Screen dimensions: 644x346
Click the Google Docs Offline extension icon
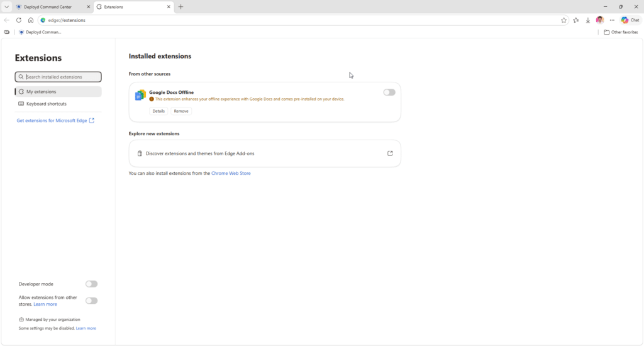pos(140,96)
